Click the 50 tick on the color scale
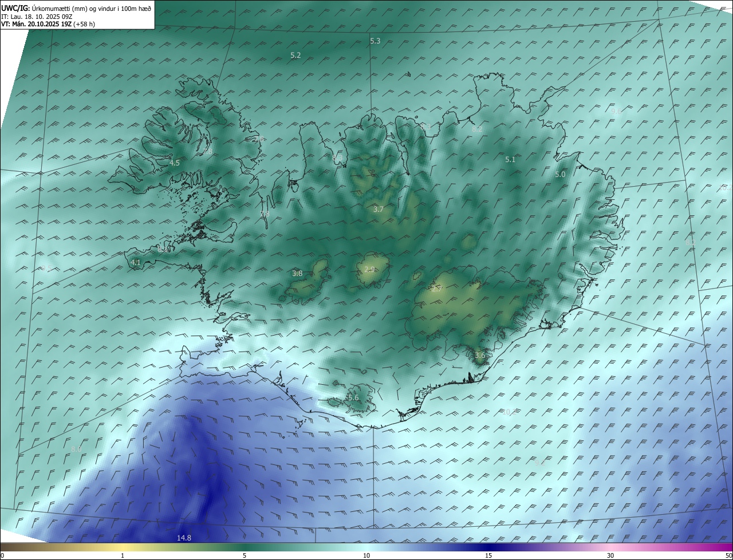The width and height of the screenshot is (733, 560). 728,555
